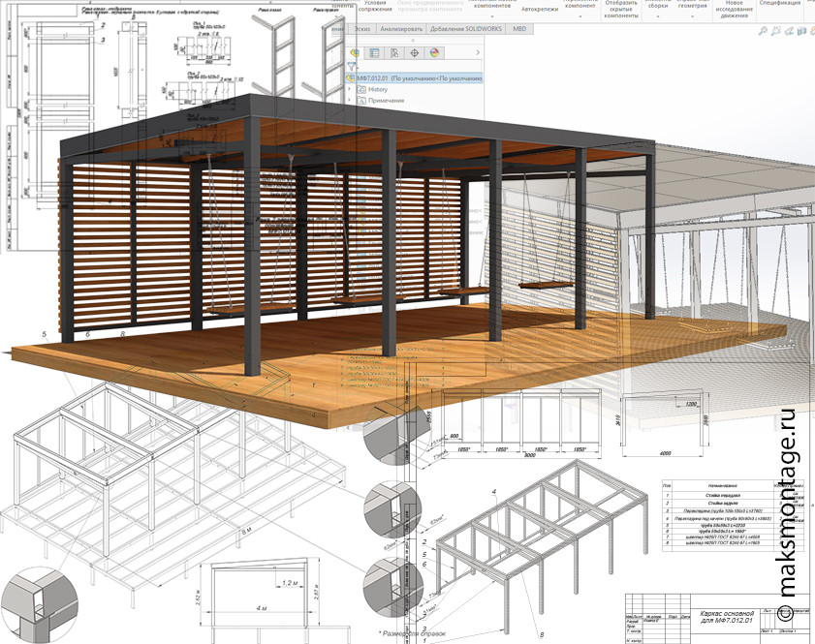Click Отобразить скрытые компоненты command

pos(621,10)
